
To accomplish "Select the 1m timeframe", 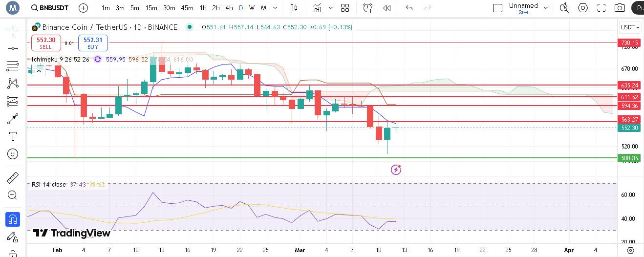I will pyautogui.click(x=106, y=8).
